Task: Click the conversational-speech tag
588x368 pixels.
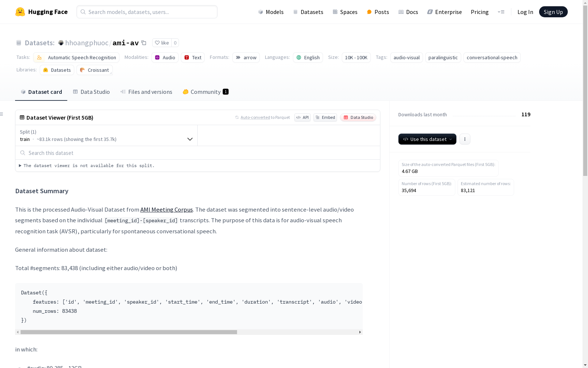Action: [x=492, y=57]
